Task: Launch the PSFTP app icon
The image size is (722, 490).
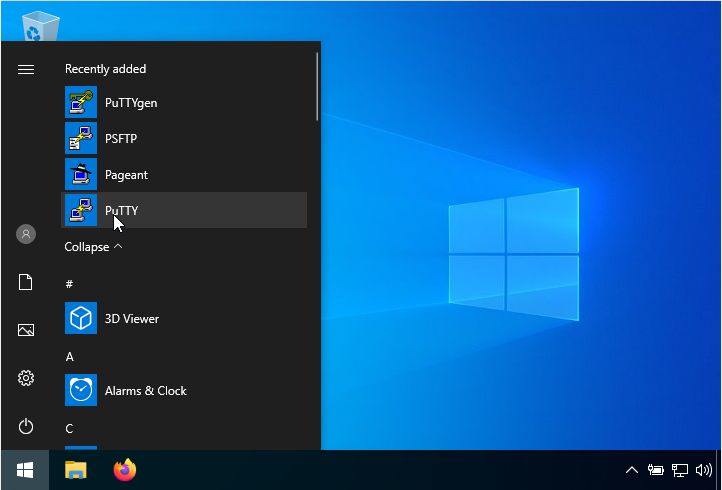Action: coord(81,138)
